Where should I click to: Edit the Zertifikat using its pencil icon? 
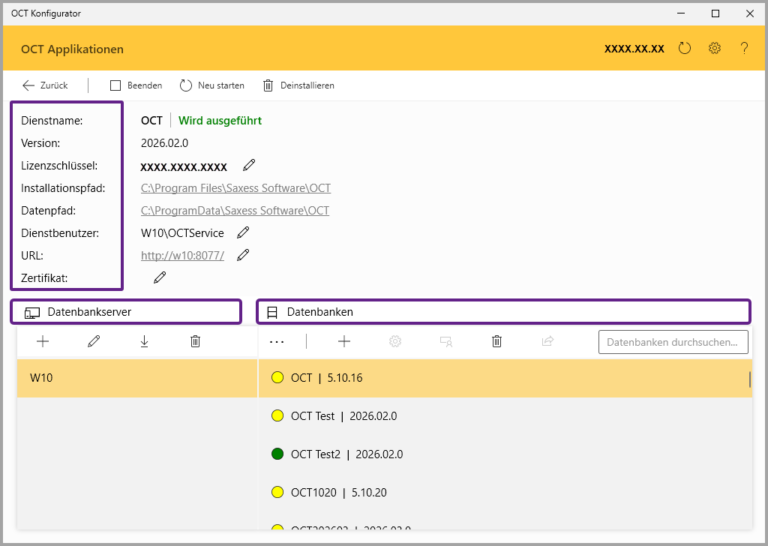coord(159,277)
